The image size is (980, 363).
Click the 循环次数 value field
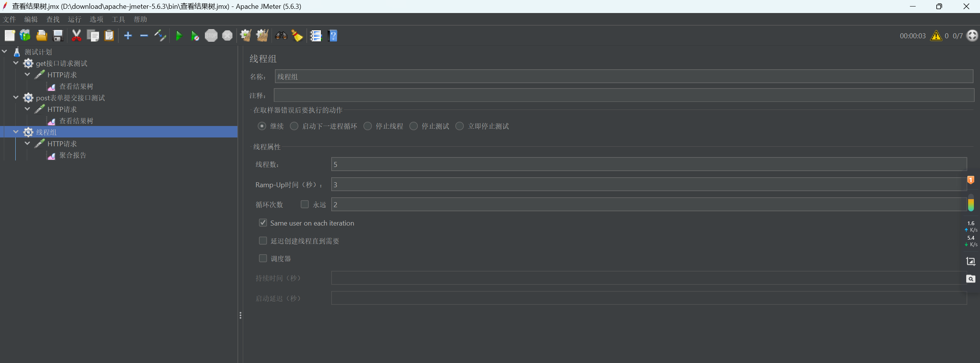pyautogui.click(x=649, y=204)
